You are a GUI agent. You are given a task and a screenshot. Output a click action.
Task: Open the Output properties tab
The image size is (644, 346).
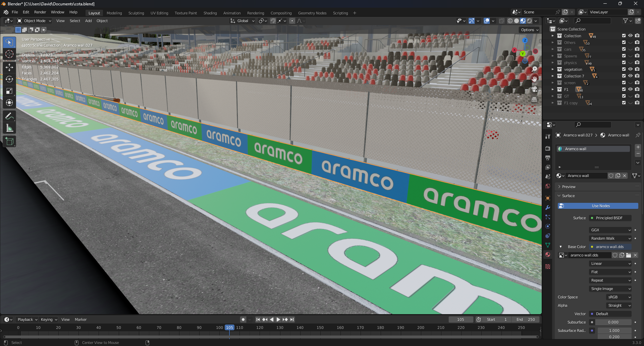tap(548, 158)
